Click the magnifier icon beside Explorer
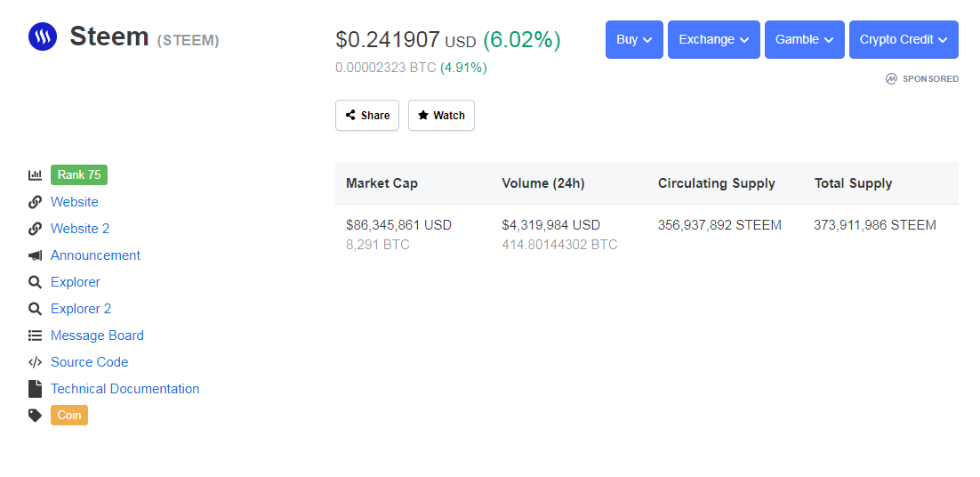The height and width of the screenshot is (477, 980). click(35, 282)
